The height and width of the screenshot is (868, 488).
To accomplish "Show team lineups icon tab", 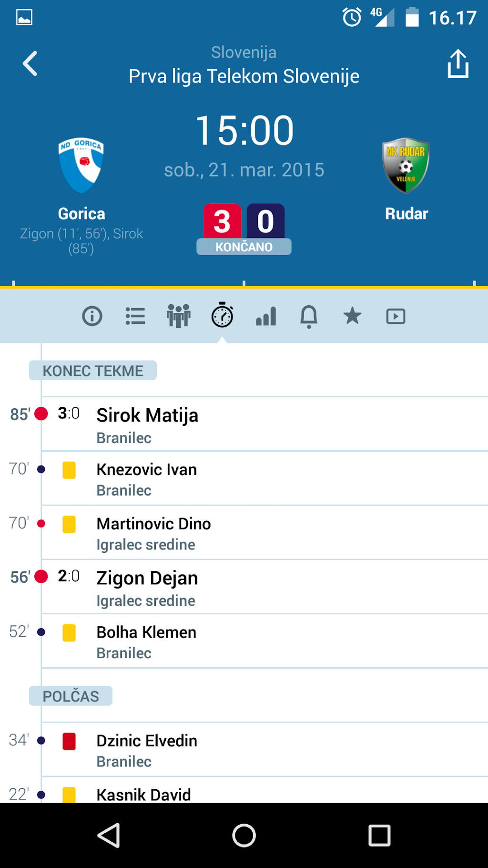I will pos(179,316).
